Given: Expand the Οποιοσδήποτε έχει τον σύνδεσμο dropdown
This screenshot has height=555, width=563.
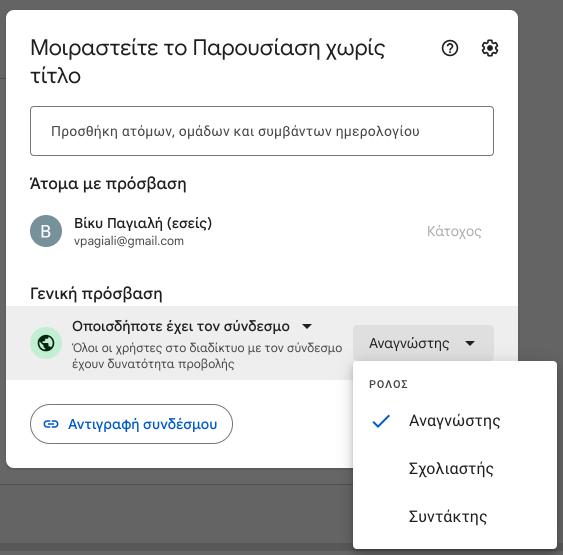Looking at the screenshot, I should (192, 326).
